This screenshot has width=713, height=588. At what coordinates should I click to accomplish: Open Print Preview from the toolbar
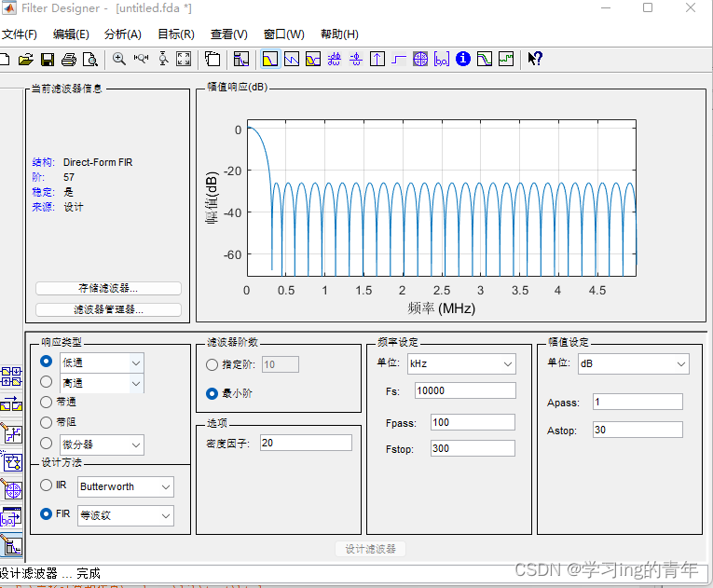tap(90, 59)
